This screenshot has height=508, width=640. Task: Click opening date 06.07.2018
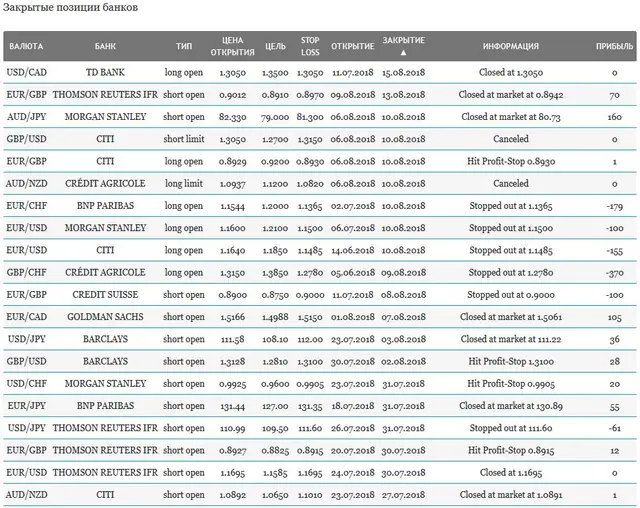pos(353,228)
